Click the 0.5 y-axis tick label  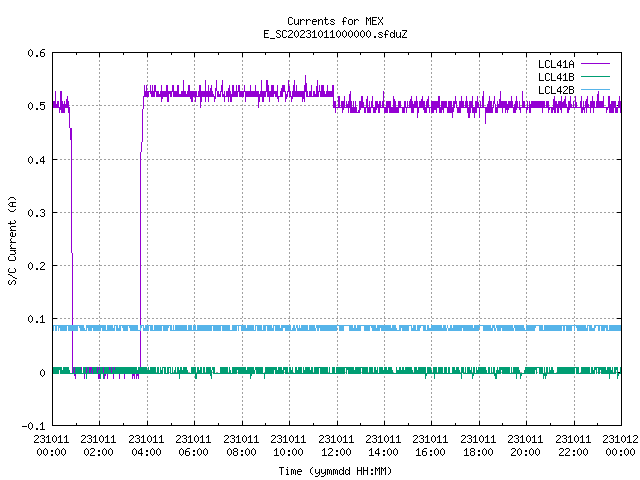pyautogui.click(x=36, y=106)
